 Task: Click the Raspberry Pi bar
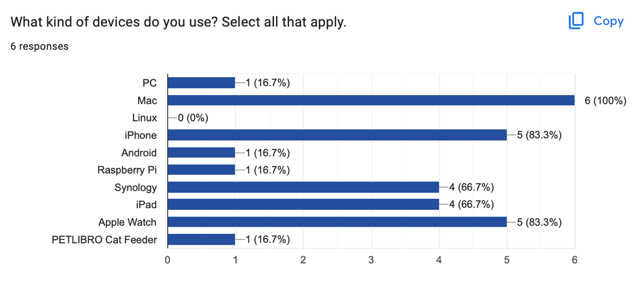pyautogui.click(x=201, y=170)
